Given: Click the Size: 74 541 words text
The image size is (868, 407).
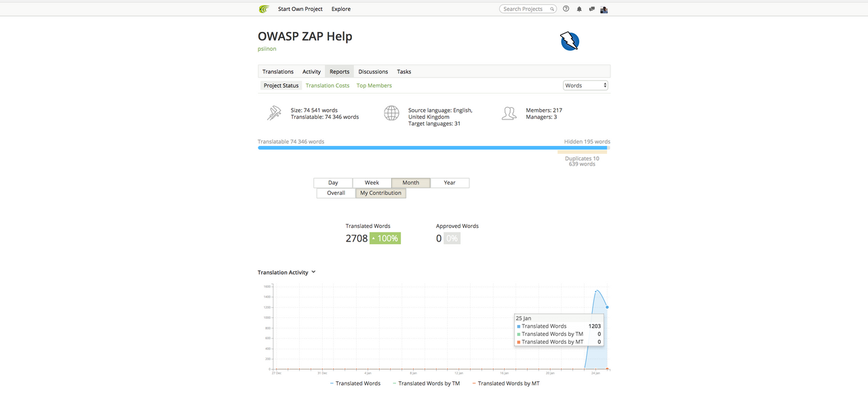Looking at the screenshot, I should 314,110.
